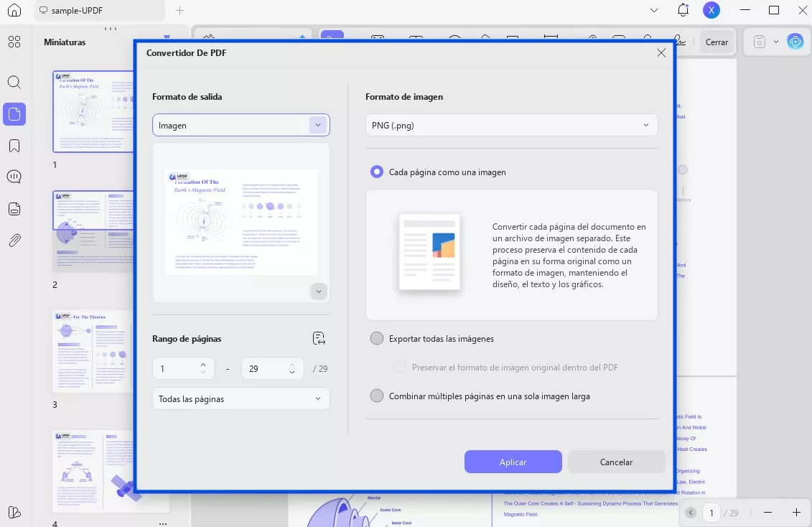Close the Convertidor De PDF dialog
This screenshot has height=527, width=812.
pyautogui.click(x=661, y=53)
